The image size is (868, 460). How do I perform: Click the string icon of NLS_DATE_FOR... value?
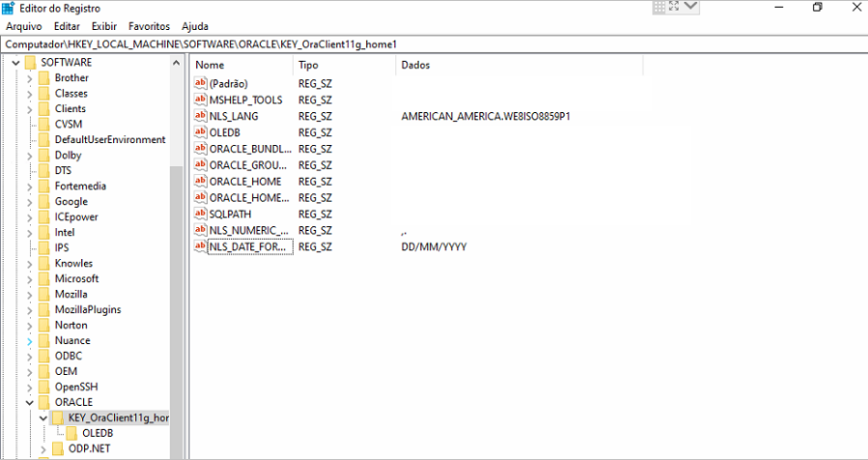200,246
